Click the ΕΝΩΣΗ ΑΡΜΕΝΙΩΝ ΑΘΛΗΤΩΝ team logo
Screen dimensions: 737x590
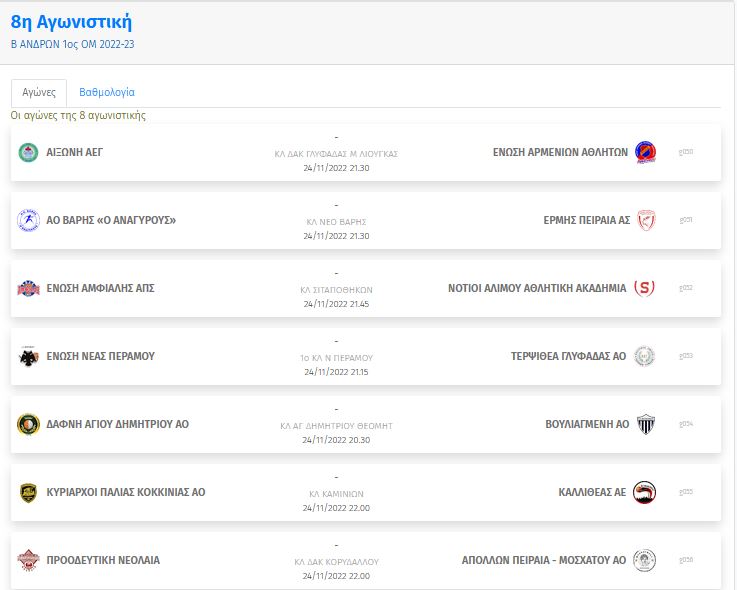coord(645,152)
